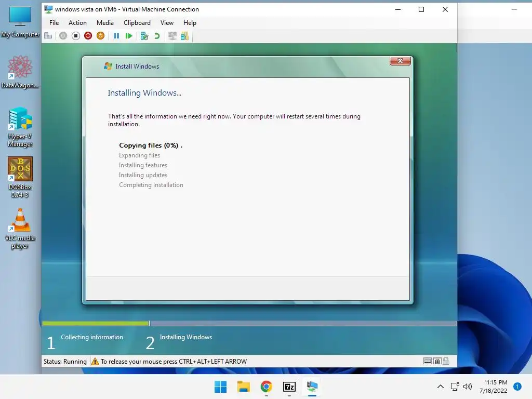Click the Share/resources toolbar icon at the end
The image size is (532, 399).
click(184, 36)
